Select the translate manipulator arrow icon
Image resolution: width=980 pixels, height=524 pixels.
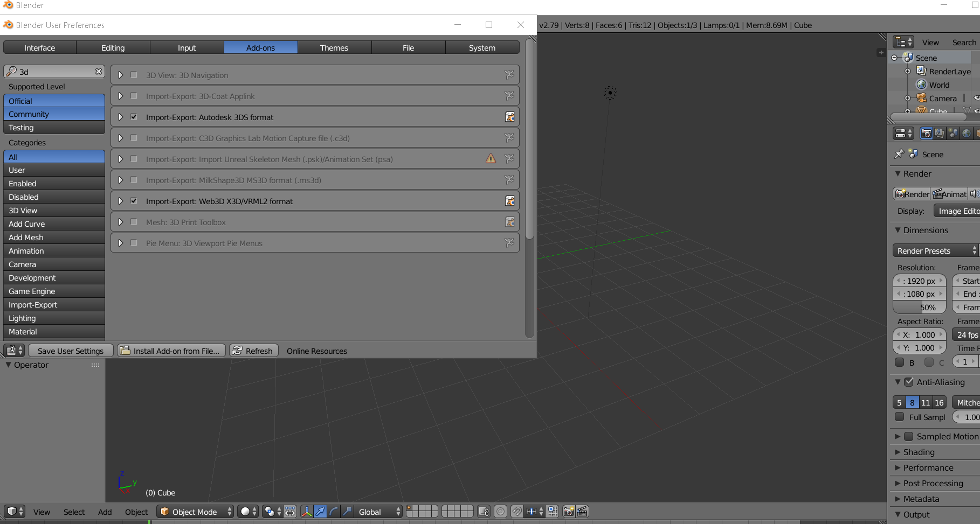[x=320, y=512]
